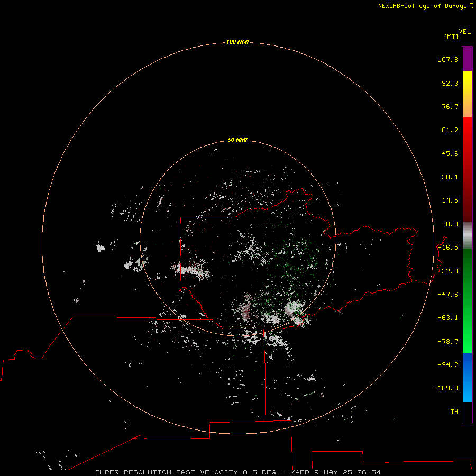Click the -47.6 velocity scale value
Viewport: 476px width, 476px height.
448,295
